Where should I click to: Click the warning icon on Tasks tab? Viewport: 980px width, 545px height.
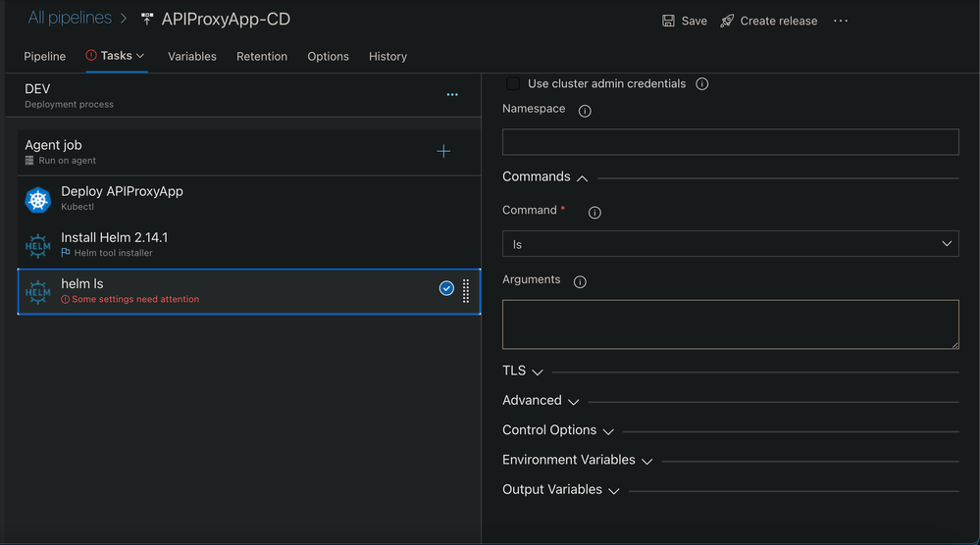point(91,55)
